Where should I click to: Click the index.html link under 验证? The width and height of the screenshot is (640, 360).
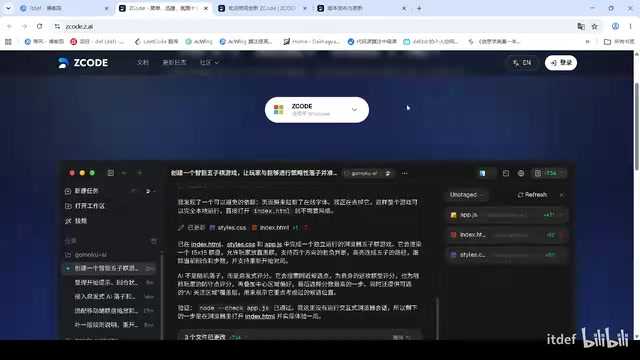coord(260,316)
